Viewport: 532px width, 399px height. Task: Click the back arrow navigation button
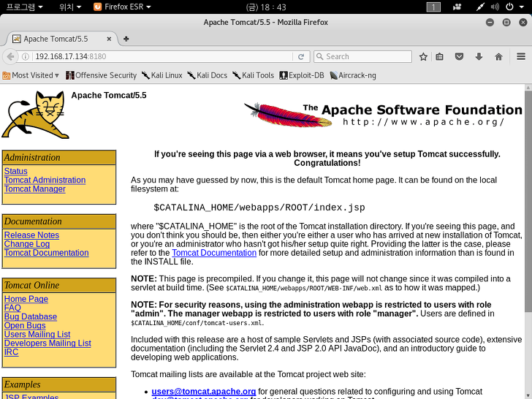click(x=10, y=56)
